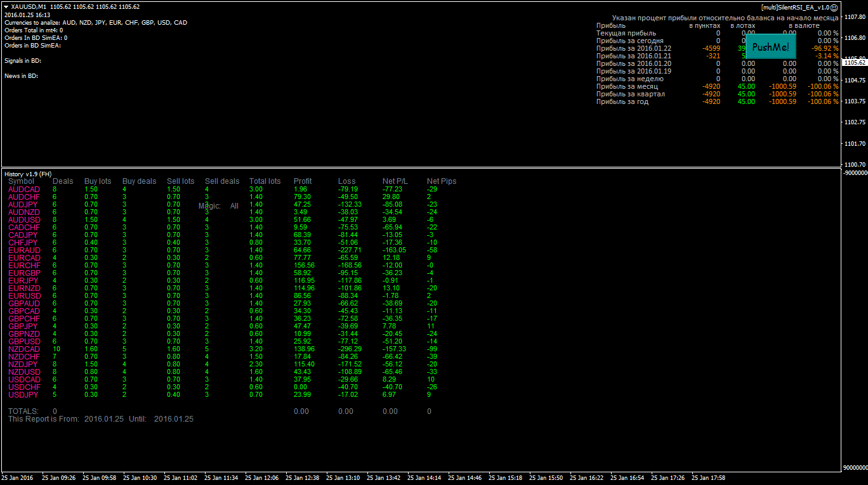
Task: Select the Buy lots column header
Action: 98,181
